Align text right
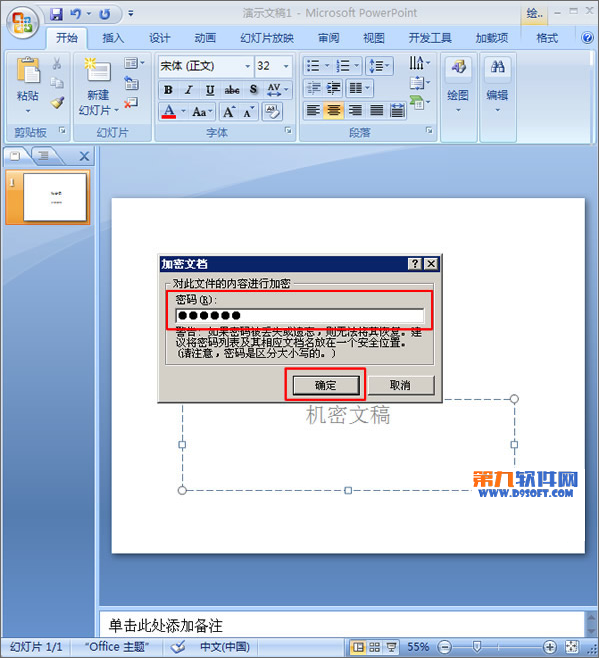Viewport: 599px width, 658px height. click(x=355, y=110)
